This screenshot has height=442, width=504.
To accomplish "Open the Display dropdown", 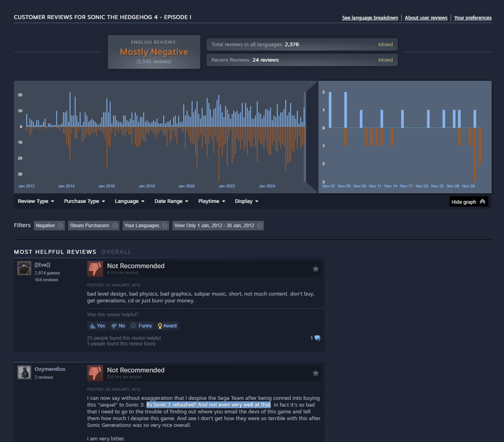I will click(x=246, y=201).
